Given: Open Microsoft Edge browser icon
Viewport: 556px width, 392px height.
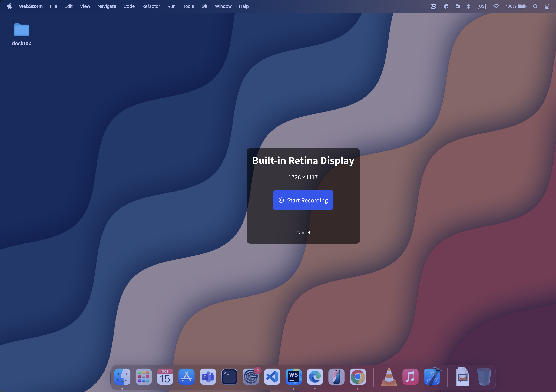Looking at the screenshot, I should click(x=315, y=377).
